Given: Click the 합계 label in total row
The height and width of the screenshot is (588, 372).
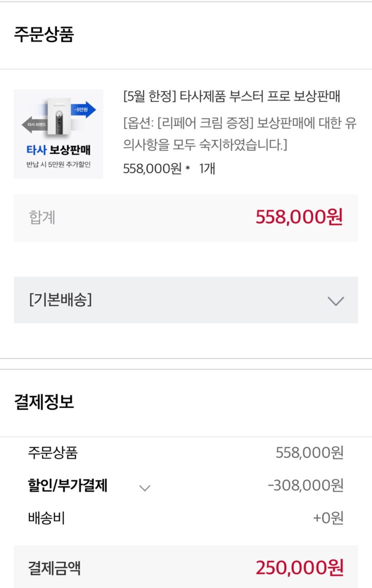Looking at the screenshot, I should 42,217.
